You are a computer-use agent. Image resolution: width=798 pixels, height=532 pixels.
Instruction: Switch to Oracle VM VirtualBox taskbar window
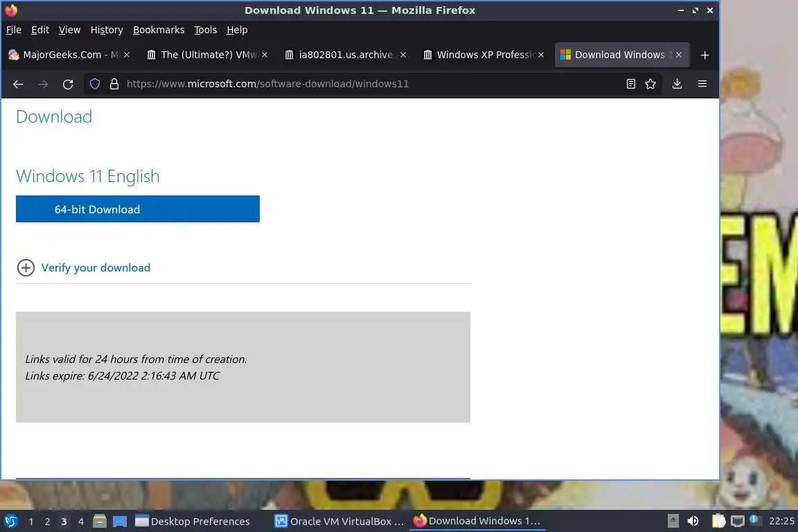pos(339,522)
